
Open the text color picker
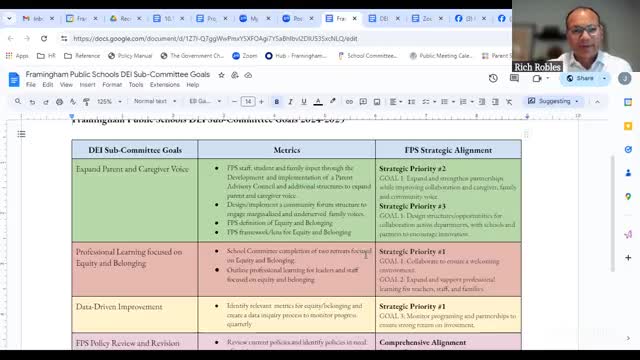click(x=318, y=102)
